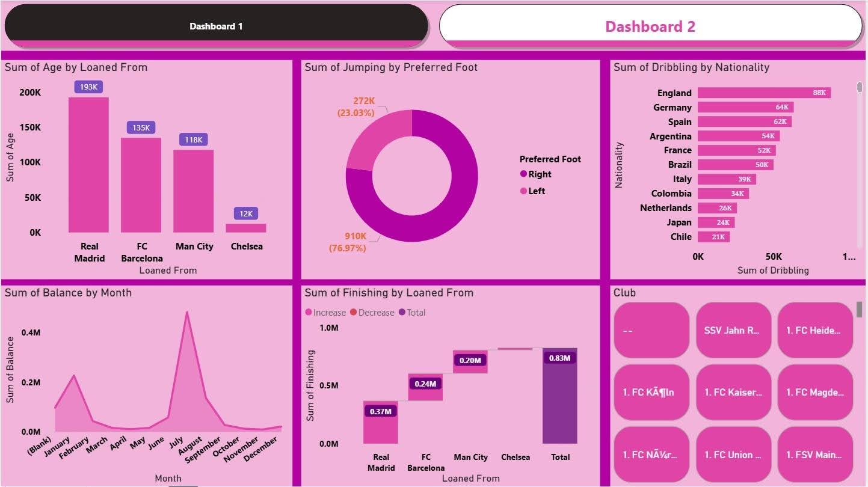
Task: Open the Dashboard 2 tab
Action: (650, 26)
